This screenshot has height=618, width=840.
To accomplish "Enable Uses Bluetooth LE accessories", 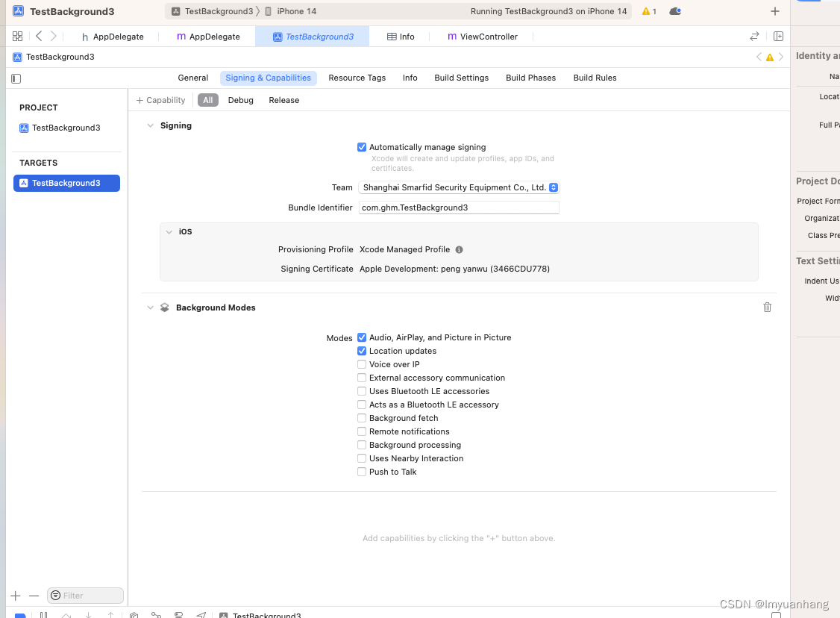I will 362,391.
